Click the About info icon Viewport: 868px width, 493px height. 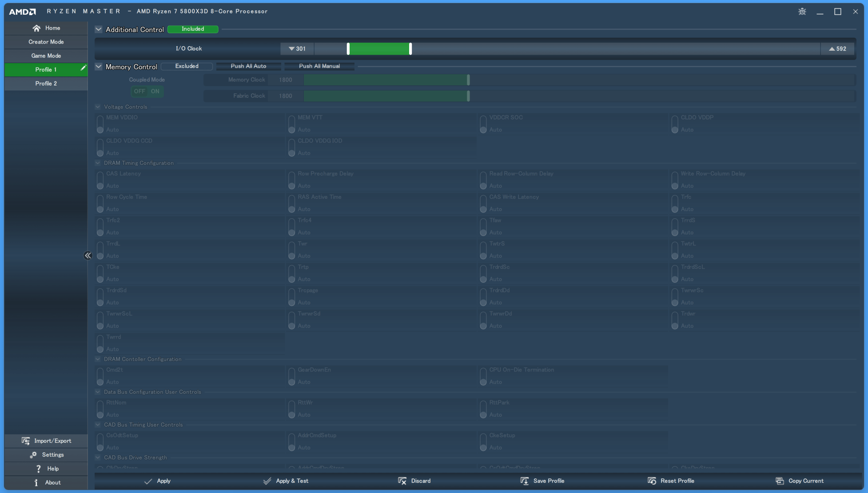[x=36, y=482]
